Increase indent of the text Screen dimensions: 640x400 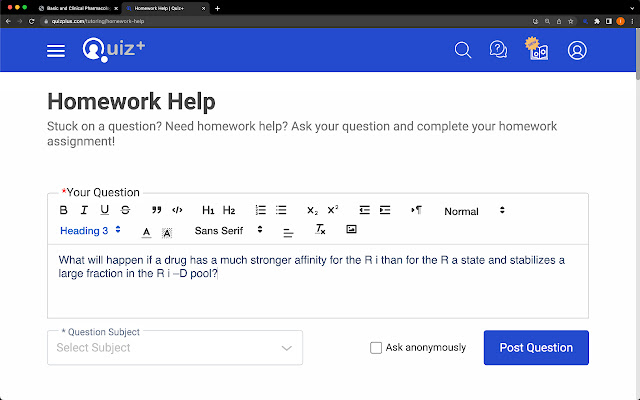pos(385,210)
